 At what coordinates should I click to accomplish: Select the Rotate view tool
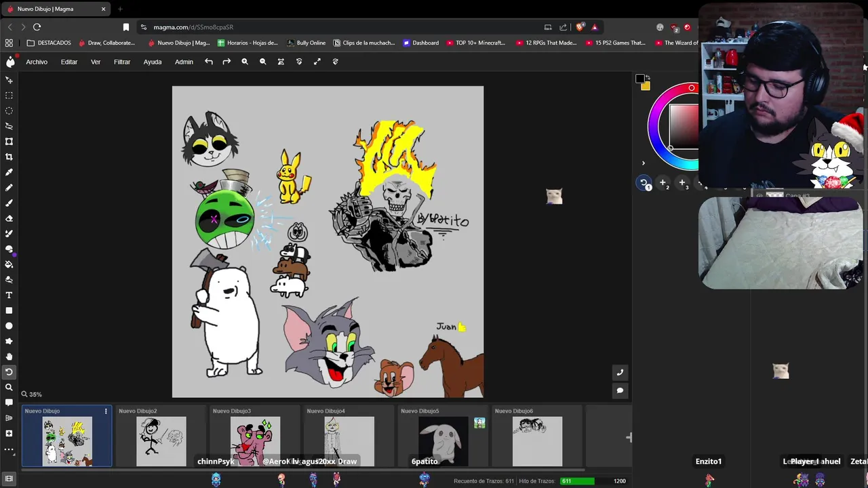pos(9,371)
